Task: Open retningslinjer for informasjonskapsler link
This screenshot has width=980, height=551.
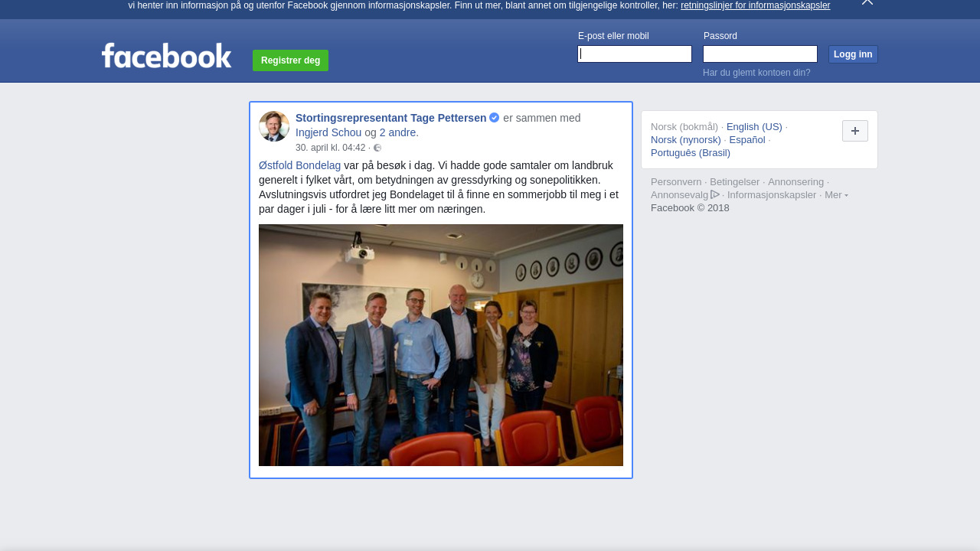Action: click(x=755, y=5)
